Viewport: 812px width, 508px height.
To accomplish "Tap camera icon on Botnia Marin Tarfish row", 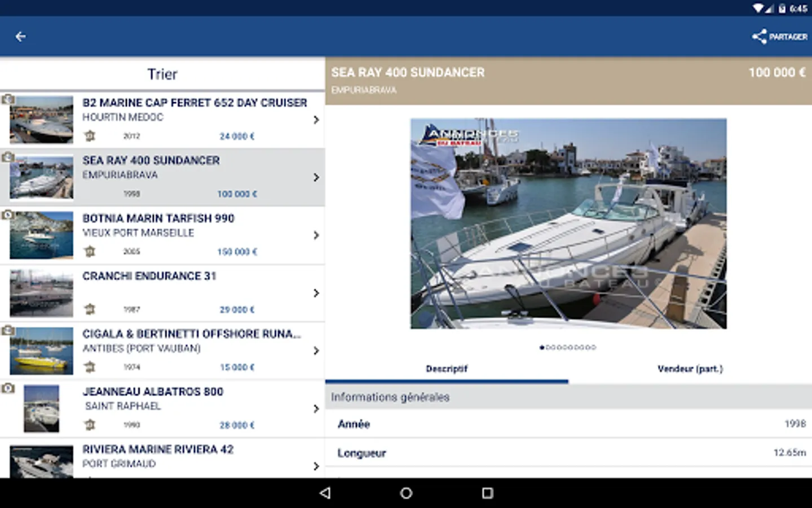I will (7, 215).
